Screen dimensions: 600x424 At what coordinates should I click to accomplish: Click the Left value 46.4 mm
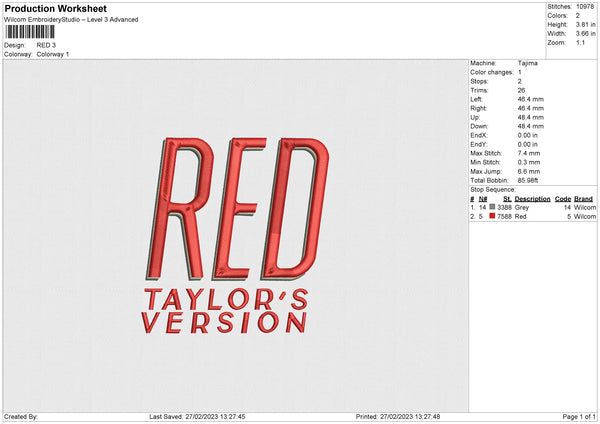tap(531, 99)
